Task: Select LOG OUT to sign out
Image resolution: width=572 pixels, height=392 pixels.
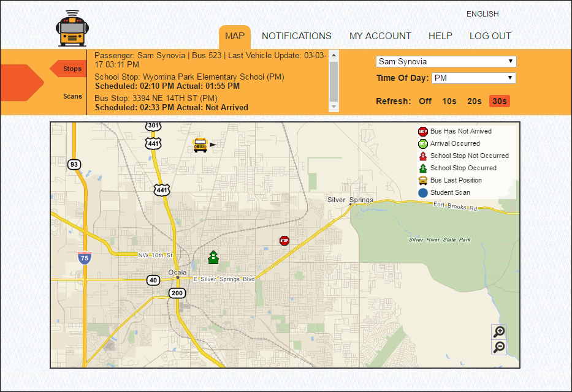Action: (490, 36)
